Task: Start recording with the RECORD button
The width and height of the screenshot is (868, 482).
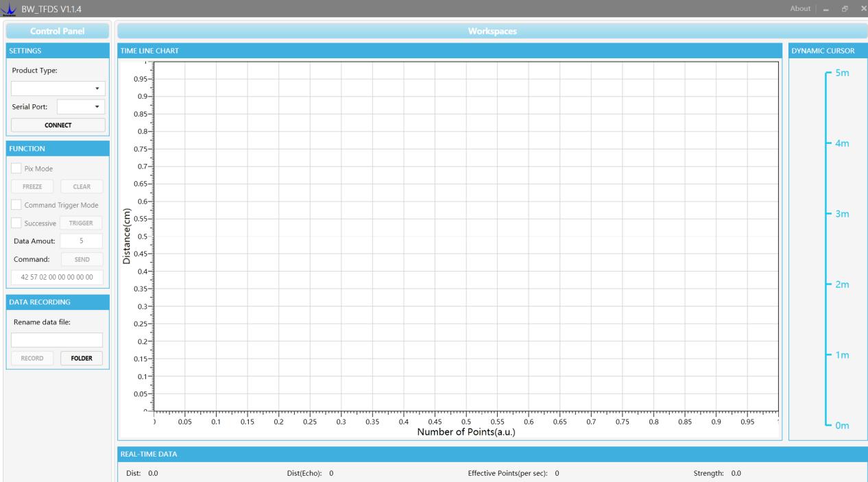Action: tap(32, 358)
